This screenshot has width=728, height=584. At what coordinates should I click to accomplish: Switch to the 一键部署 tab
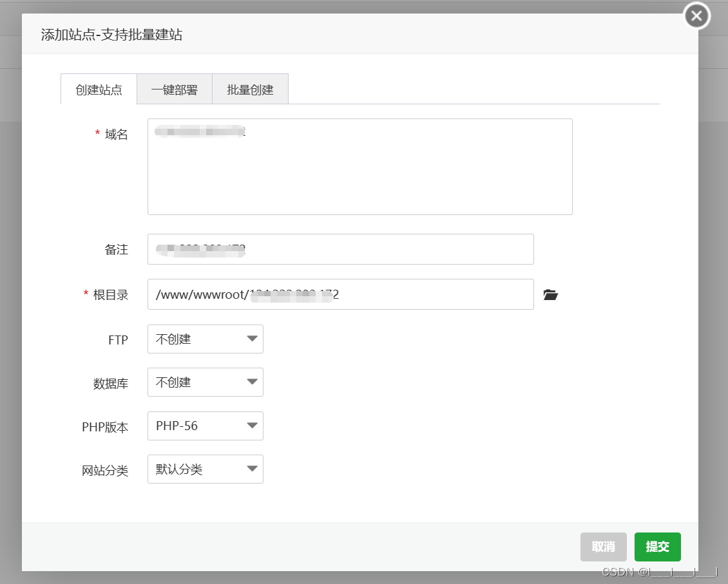pyautogui.click(x=174, y=89)
